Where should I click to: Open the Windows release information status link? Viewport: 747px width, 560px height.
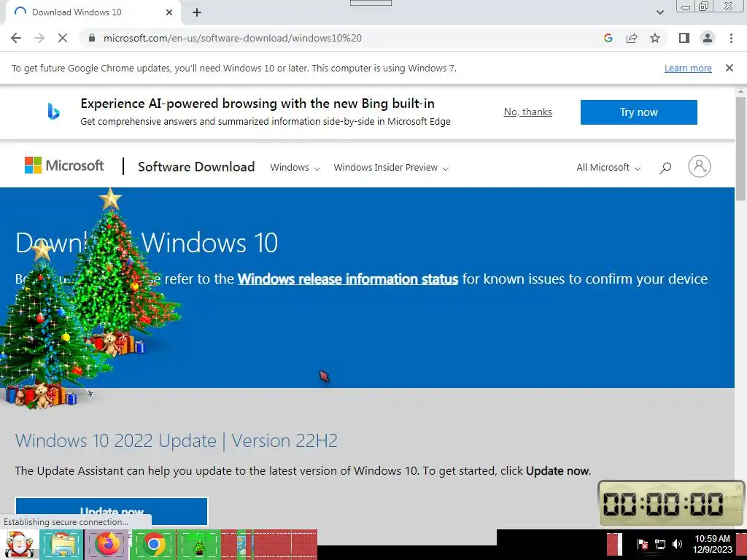tap(348, 279)
